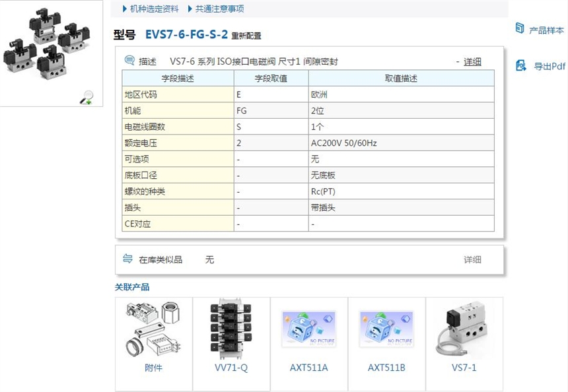The height and width of the screenshot is (392, 568).
Task: Click the 无底板 value cell
Action: (401, 175)
